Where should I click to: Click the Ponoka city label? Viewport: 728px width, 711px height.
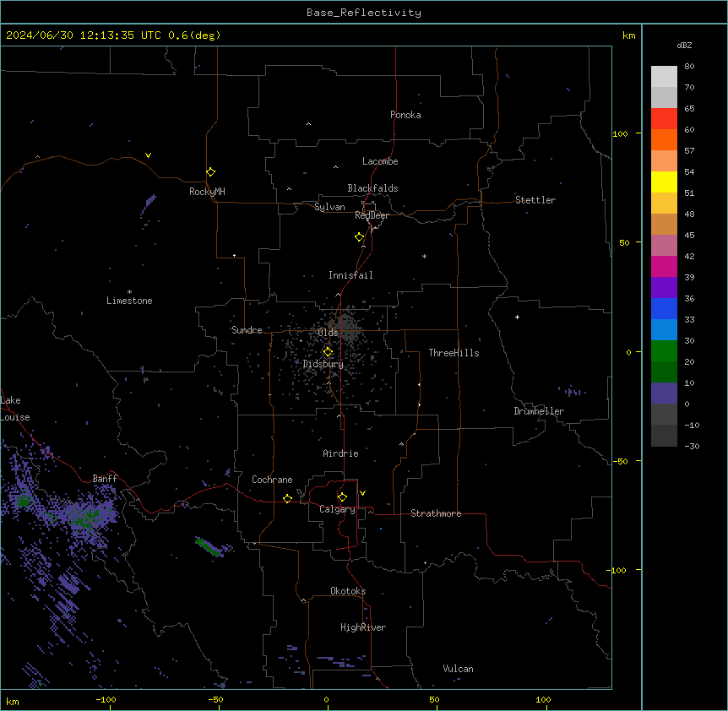(x=405, y=115)
